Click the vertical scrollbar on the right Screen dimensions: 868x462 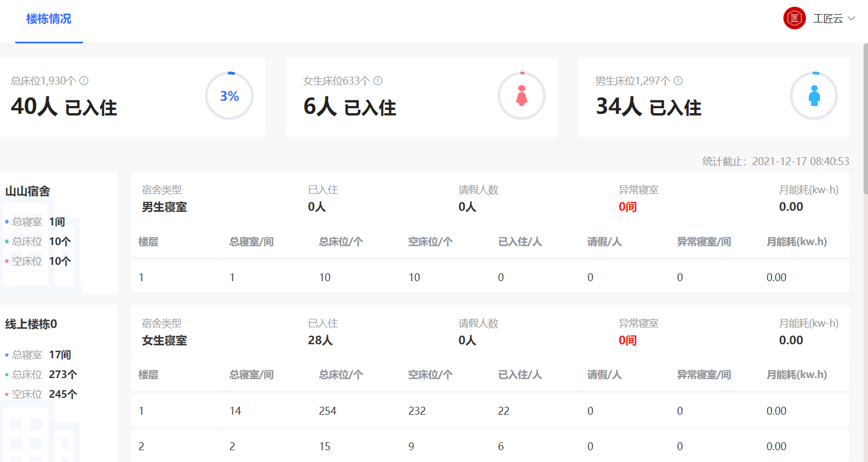[865, 118]
